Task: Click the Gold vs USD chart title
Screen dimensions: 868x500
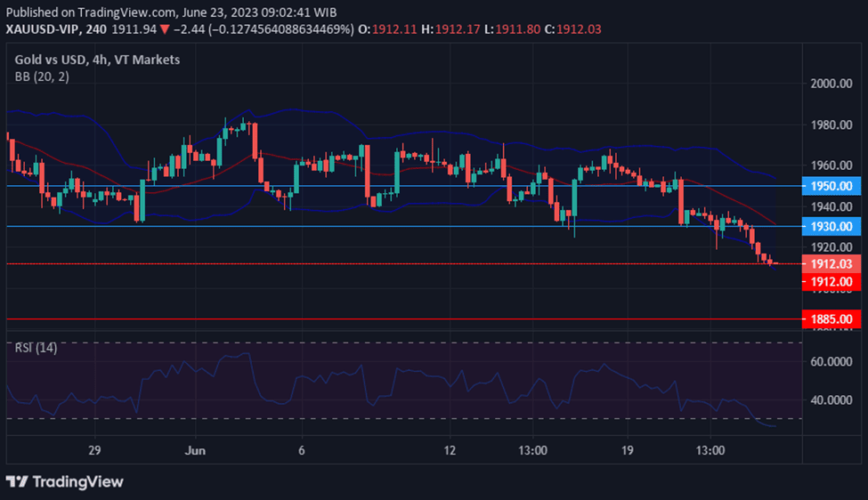Action: tap(97, 60)
